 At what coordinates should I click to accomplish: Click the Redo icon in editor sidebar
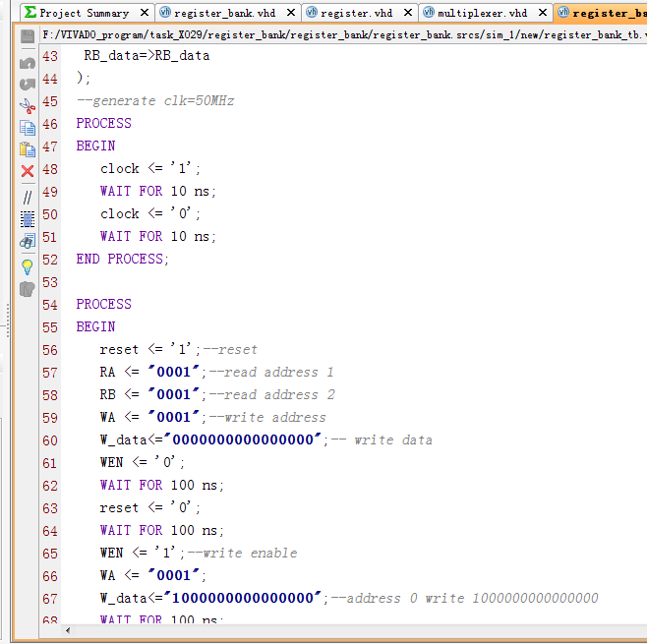(x=28, y=85)
